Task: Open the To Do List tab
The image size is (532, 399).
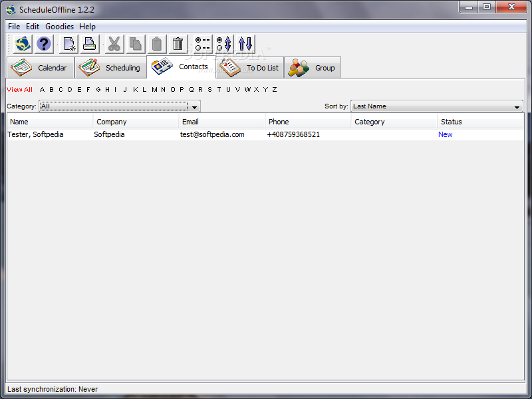Action: (250, 68)
